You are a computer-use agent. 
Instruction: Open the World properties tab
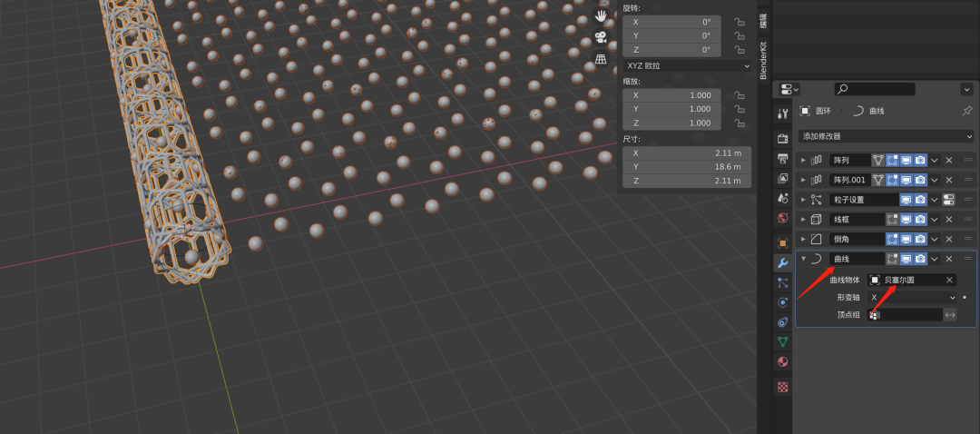coord(782,218)
